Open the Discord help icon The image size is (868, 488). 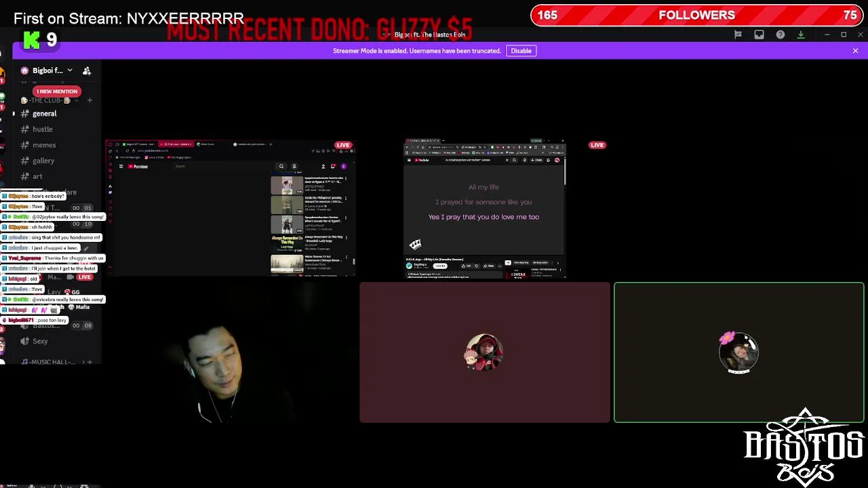pyautogui.click(x=781, y=35)
